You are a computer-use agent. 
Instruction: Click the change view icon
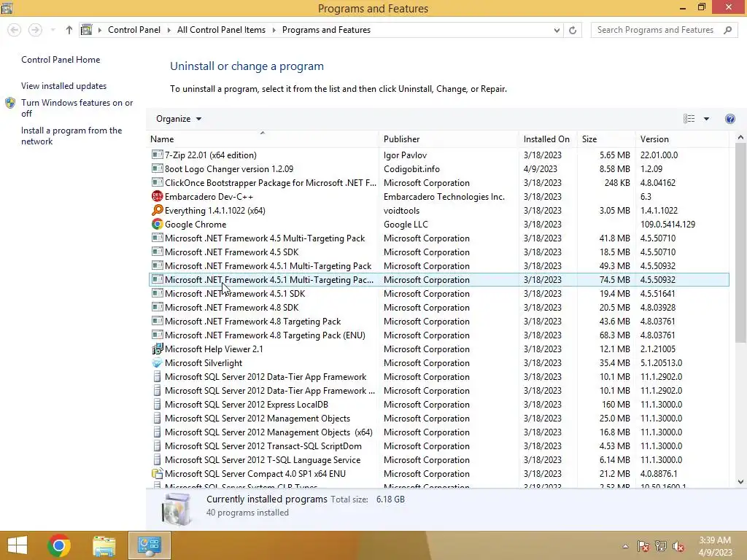pos(689,119)
